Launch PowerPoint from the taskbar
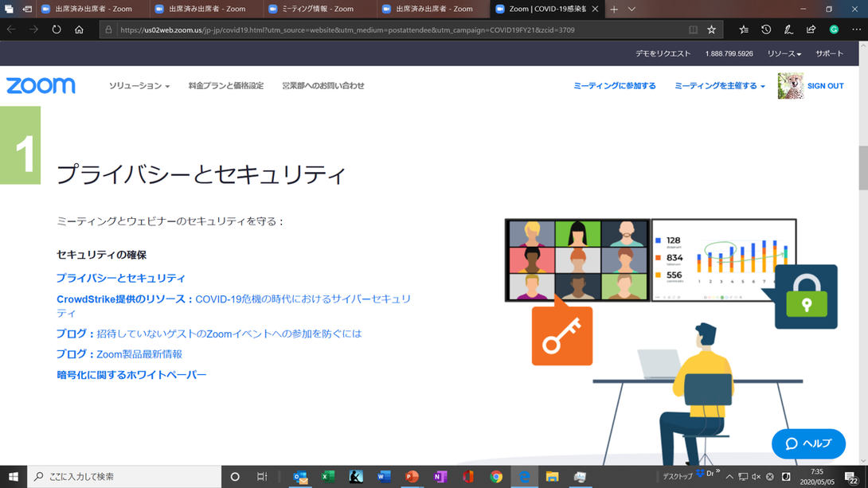The image size is (868, 488). click(x=412, y=476)
